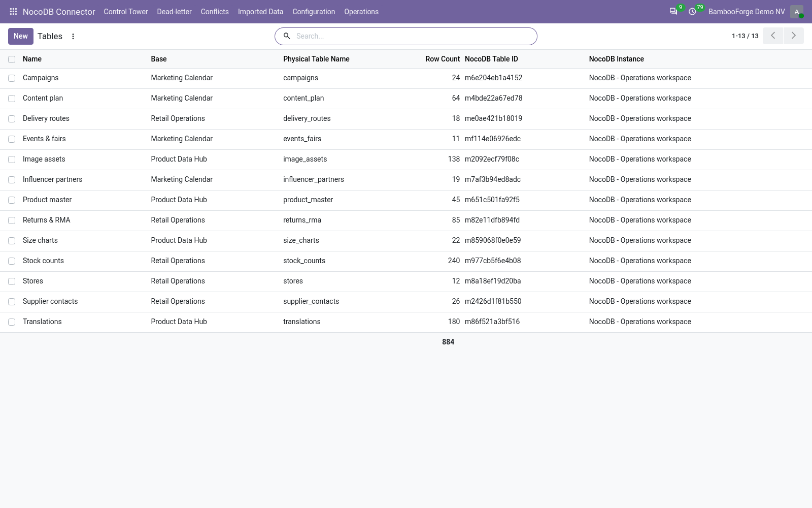The image size is (812, 508).
Task: Go to the next page arrow
Action: pos(794,36)
